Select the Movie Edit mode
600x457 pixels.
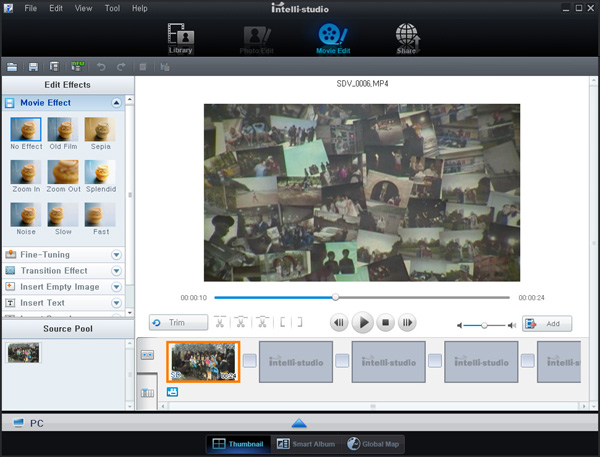pyautogui.click(x=333, y=39)
